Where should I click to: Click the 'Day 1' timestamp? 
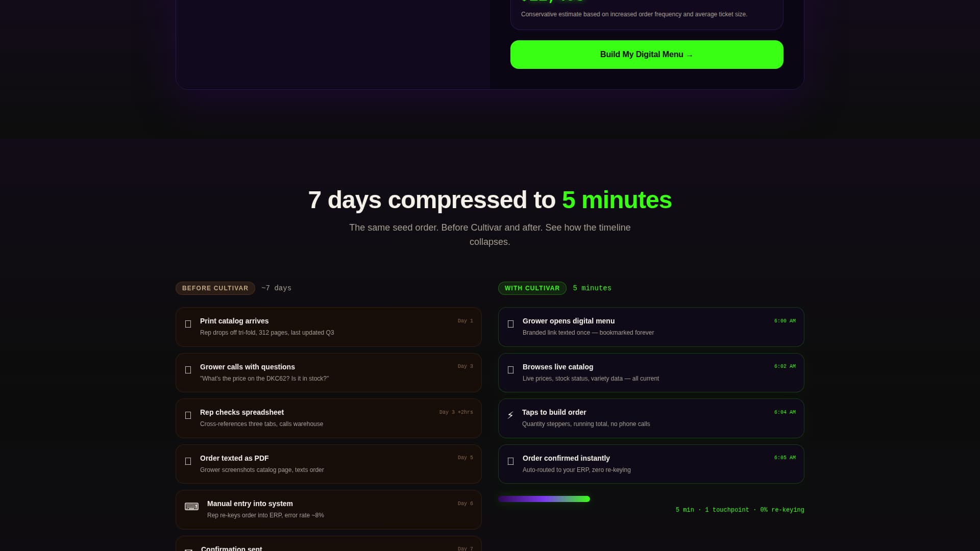click(465, 321)
